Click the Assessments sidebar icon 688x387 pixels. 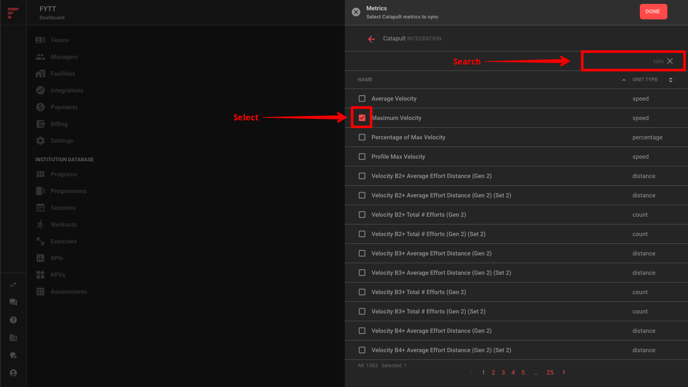click(x=40, y=291)
